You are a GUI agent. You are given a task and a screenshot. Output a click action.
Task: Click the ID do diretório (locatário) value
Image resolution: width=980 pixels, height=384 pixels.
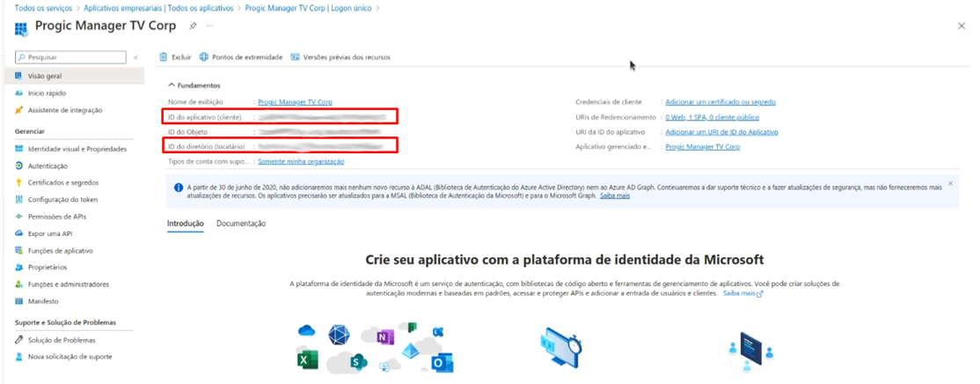pyautogui.click(x=320, y=147)
